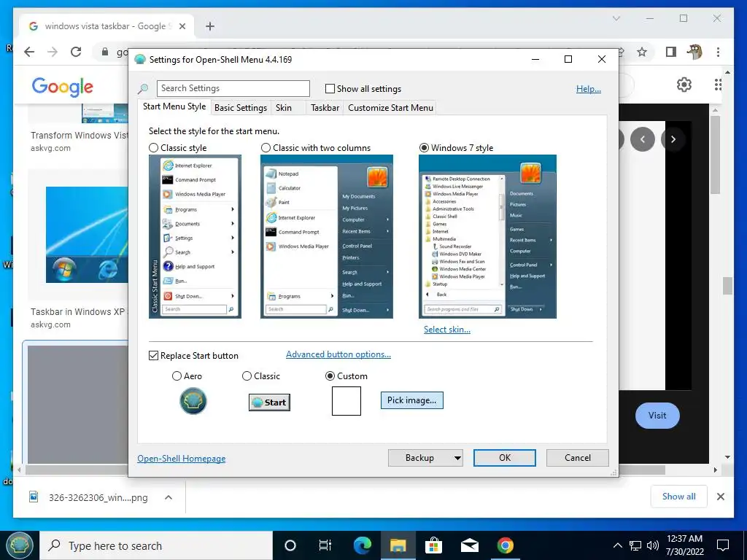Show hidden tray icons chevron
747x560 pixels.
click(x=617, y=545)
